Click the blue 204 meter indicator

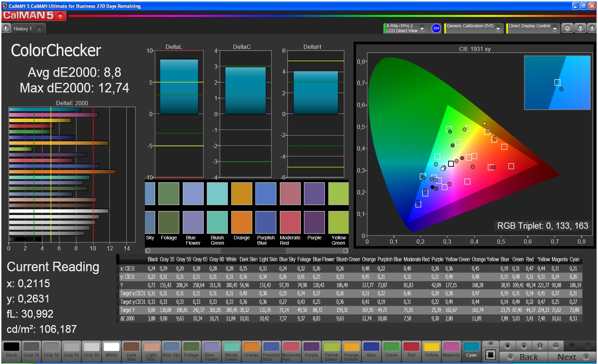[x=436, y=28]
